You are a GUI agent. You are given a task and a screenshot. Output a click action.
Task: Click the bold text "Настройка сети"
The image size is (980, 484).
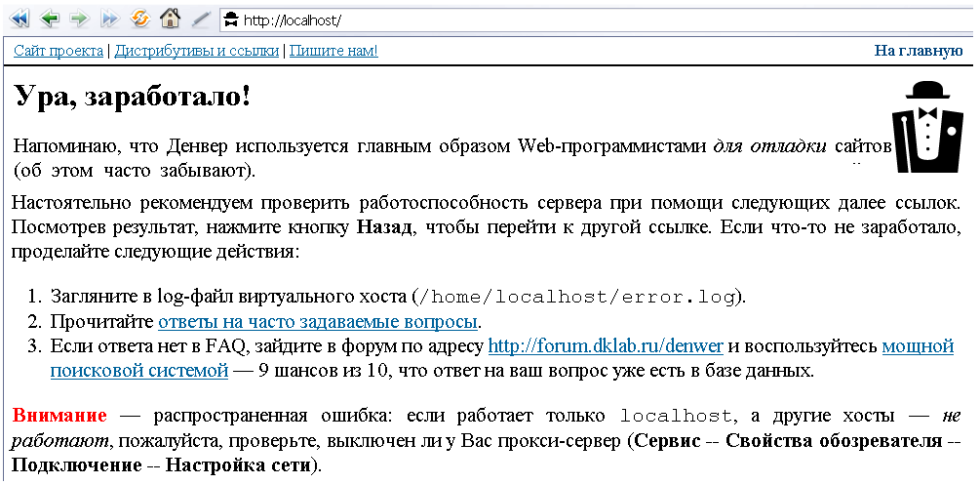pos(238,465)
